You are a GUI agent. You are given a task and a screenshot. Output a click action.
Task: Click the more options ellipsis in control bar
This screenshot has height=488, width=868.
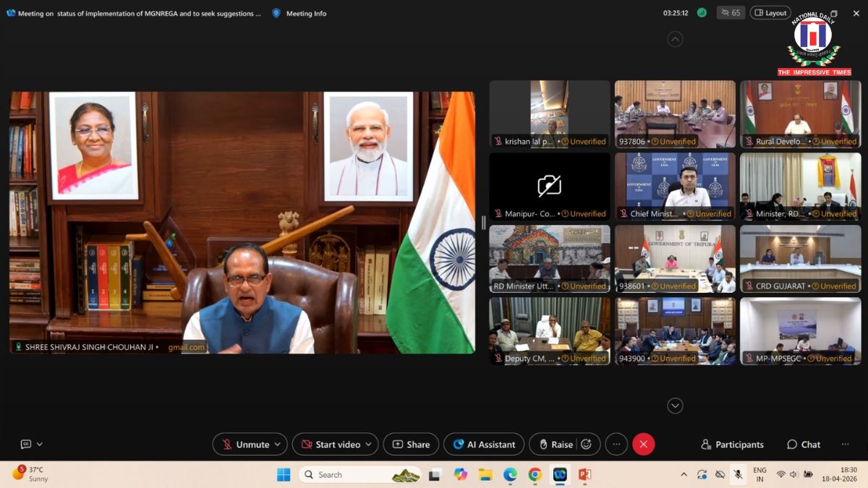(616, 444)
